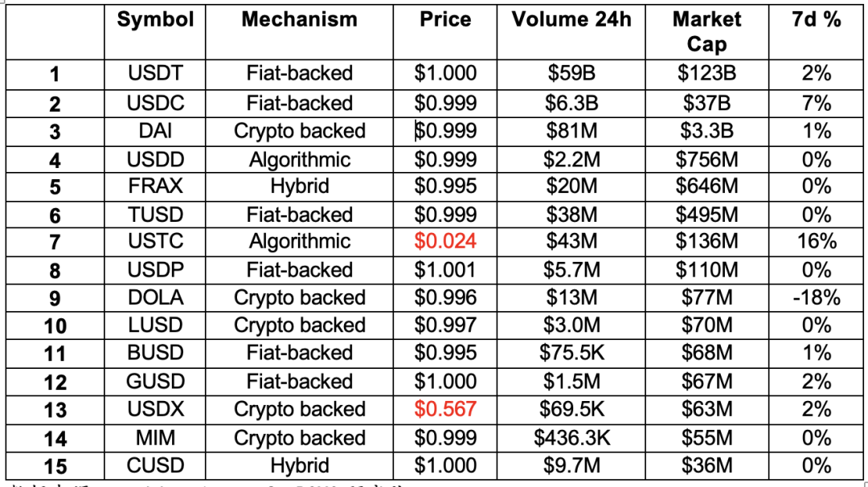
Task: Select the USDD Algorithmic mechanism cell
Action: (300, 160)
